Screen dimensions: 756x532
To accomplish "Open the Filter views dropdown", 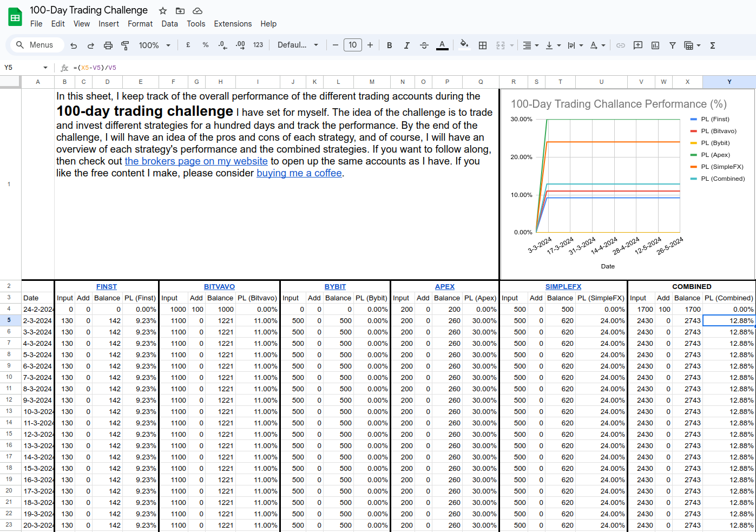I will 693,45.
